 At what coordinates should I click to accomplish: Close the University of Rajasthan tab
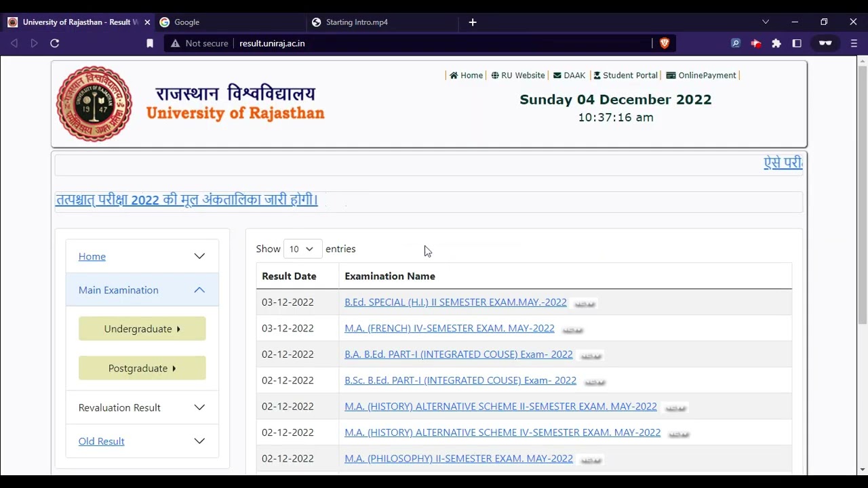pos(147,22)
